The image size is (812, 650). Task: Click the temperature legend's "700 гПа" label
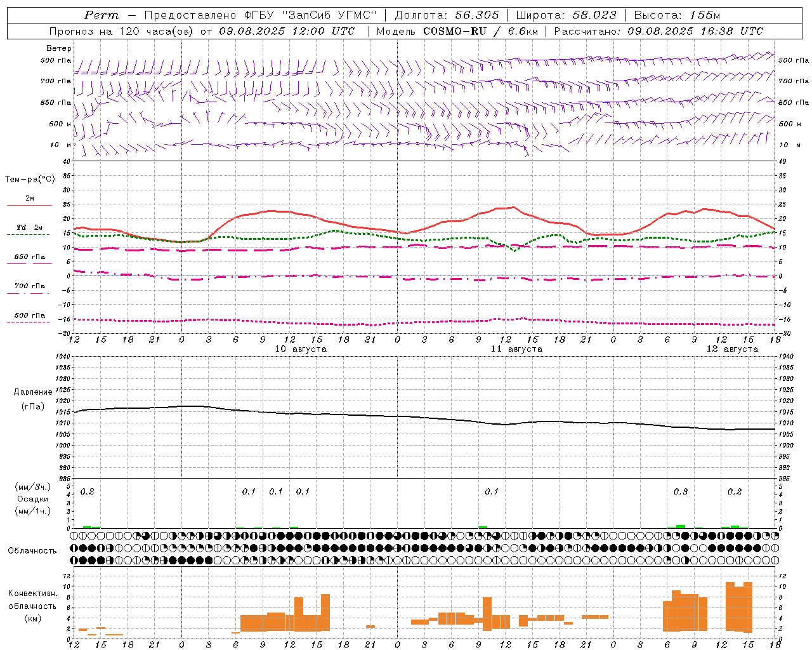pyautogui.click(x=30, y=286)
